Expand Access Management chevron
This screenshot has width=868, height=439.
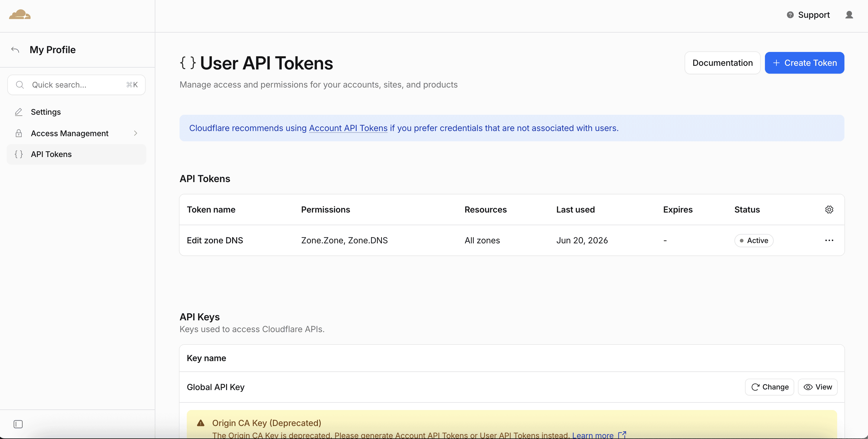[x=135, y=133]
